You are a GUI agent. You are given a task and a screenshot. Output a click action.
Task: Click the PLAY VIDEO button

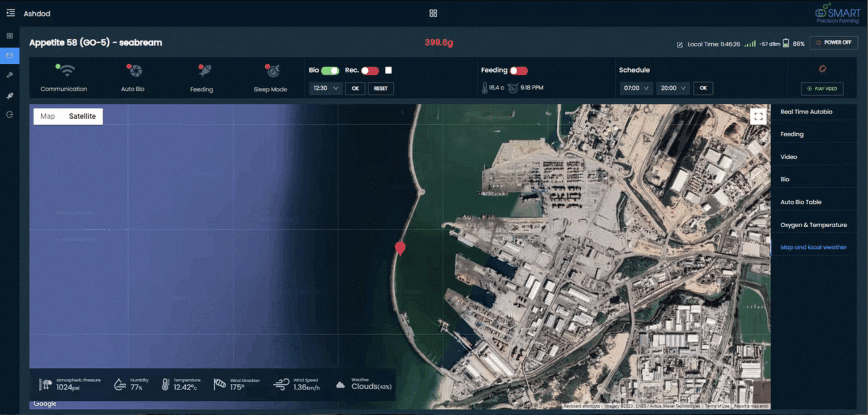[x=822, y=89]
